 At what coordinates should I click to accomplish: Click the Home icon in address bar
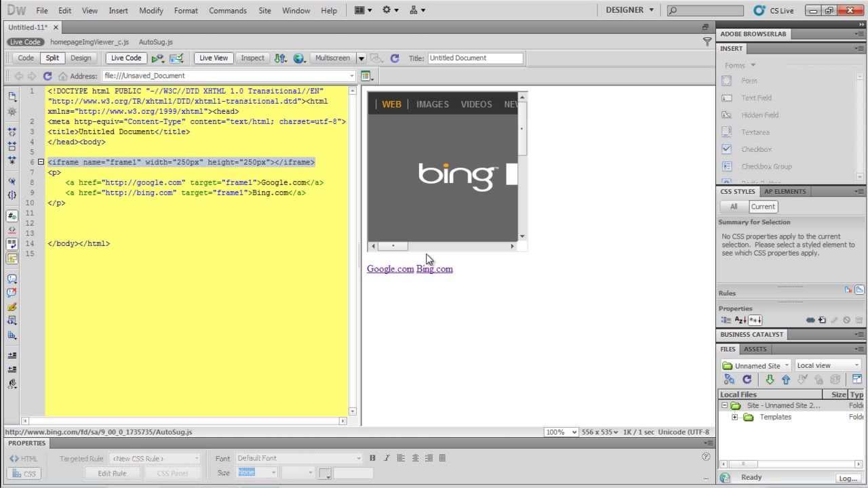[63, 76]
